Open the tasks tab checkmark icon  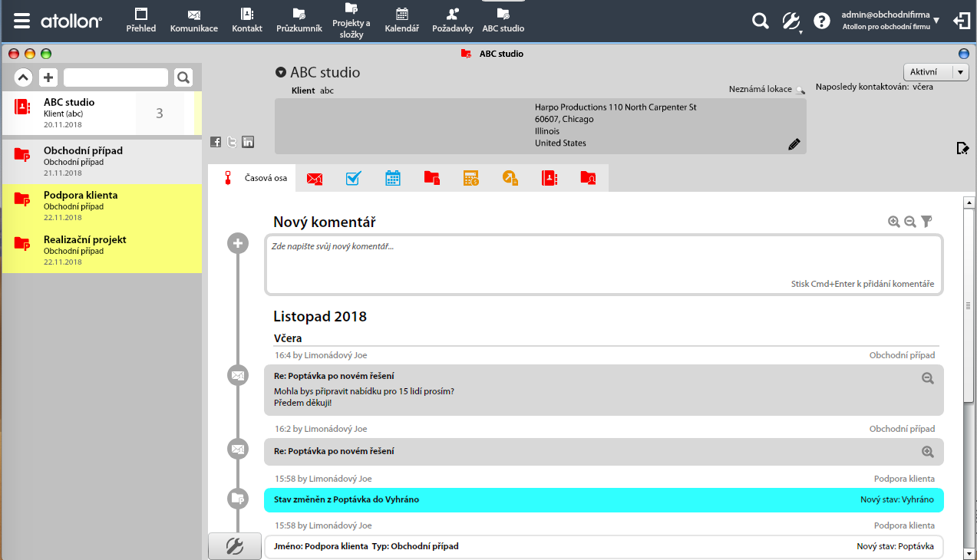tap(353, 179)
